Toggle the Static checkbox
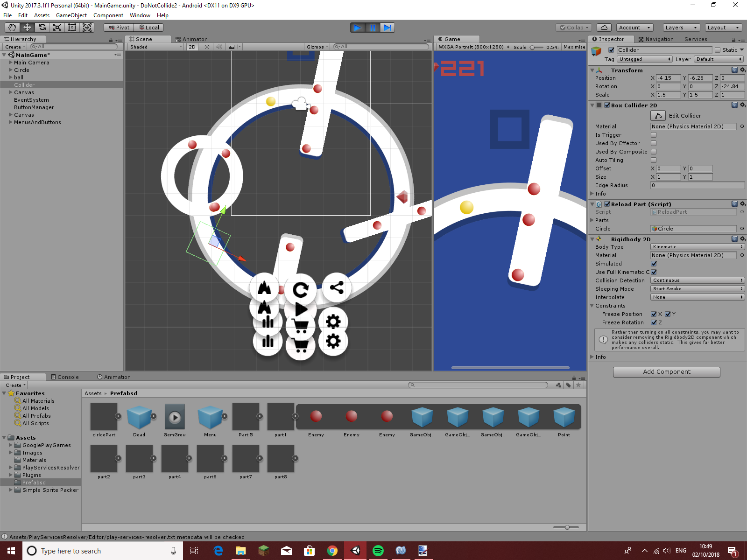 [x=718, y=50]
